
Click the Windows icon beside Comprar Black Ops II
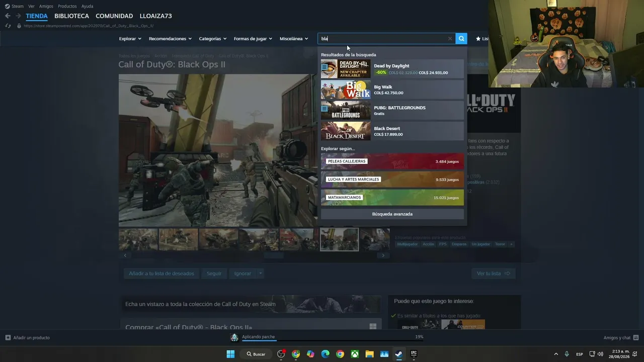[x=373, y=327]
